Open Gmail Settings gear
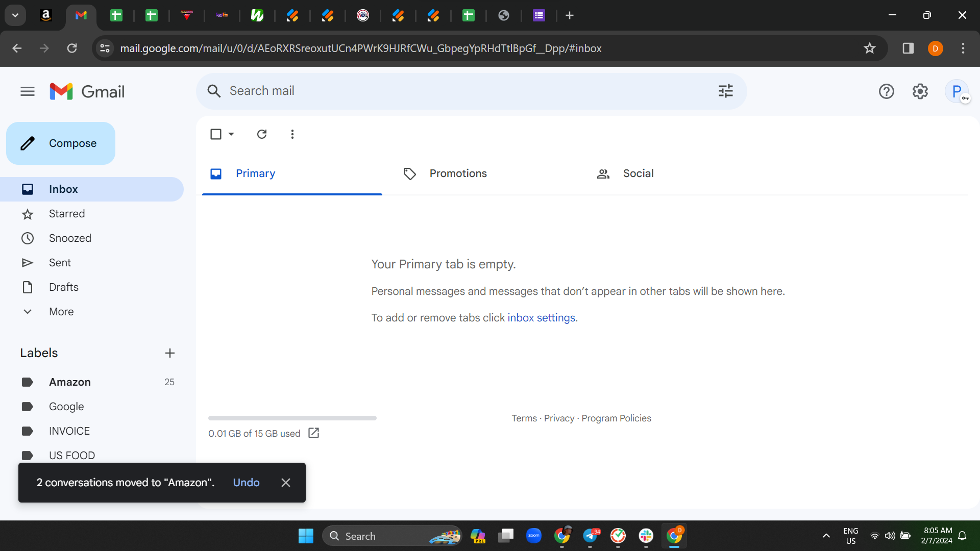 920,91
